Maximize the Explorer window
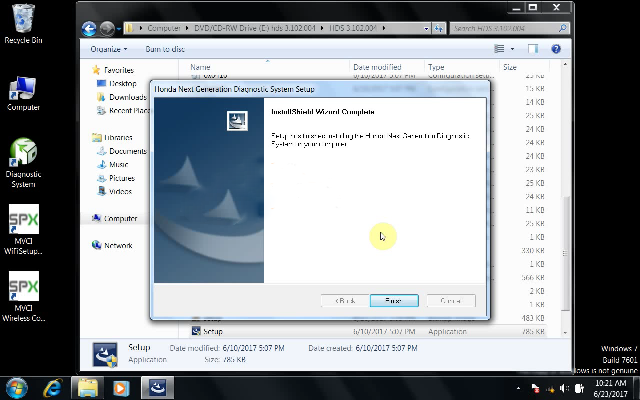The height and width of the screenshot is (400, 640). tap(533, 7)
